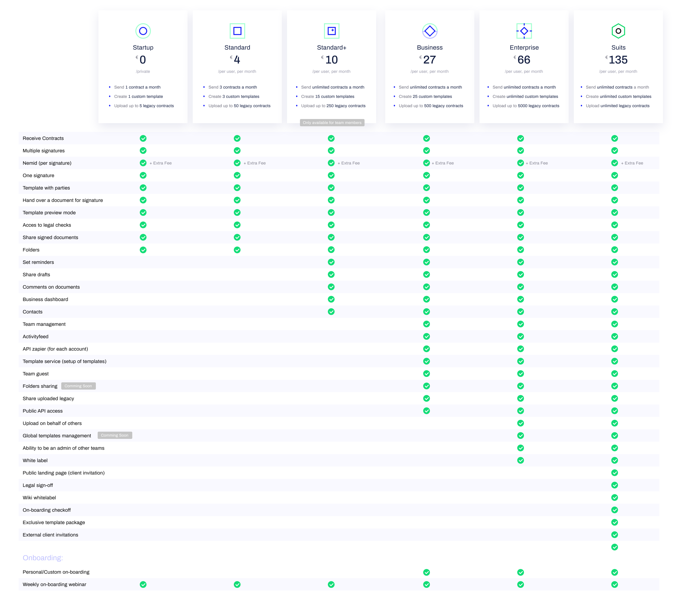The image size is (680, 616).
Task: Select the Enterprise plan title
Action: pyautogui.click(x=524, y=48)
